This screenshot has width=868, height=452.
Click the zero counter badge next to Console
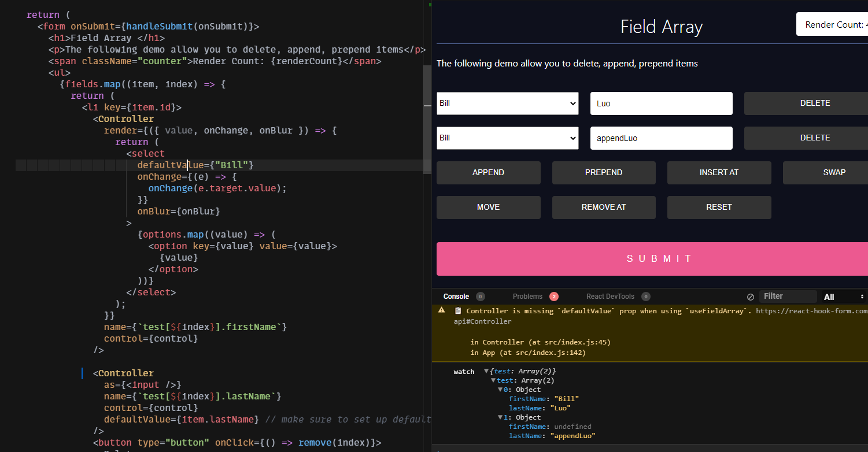coord(481,296)
